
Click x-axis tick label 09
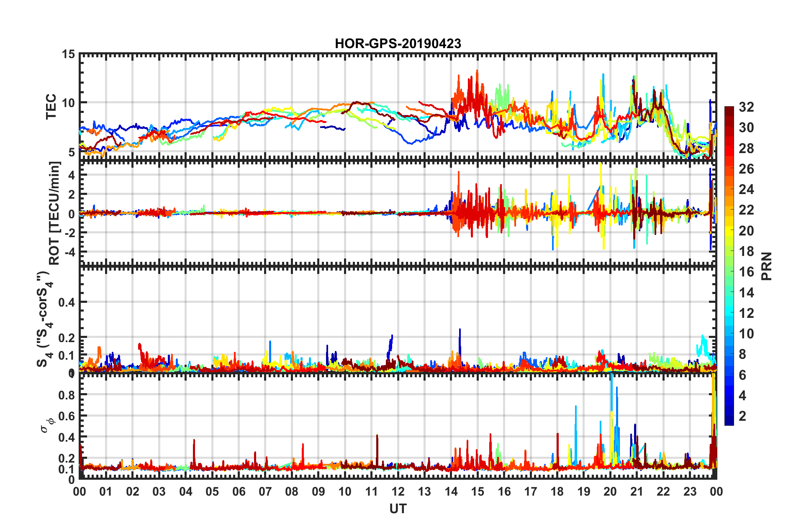pos(318,491)
